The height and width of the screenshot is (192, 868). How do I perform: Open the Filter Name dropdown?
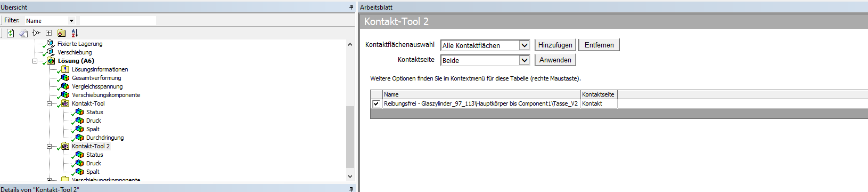point(71,21)
